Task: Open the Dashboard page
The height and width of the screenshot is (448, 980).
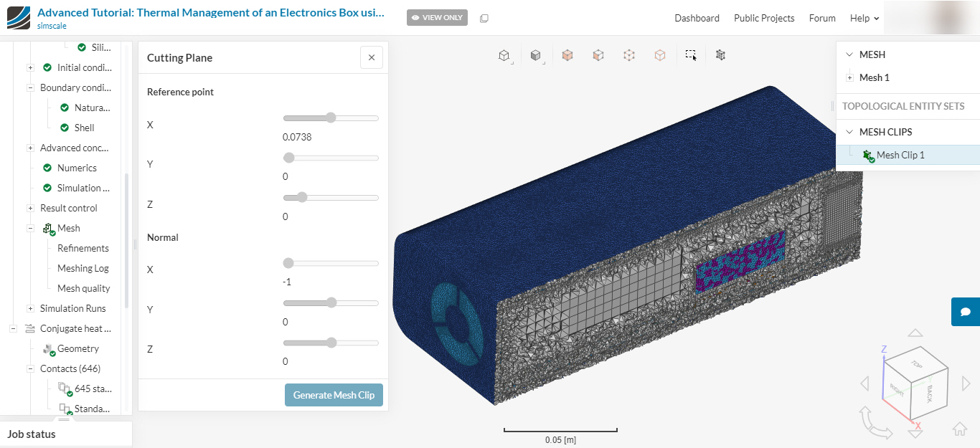Action: (x=697, y=18)
